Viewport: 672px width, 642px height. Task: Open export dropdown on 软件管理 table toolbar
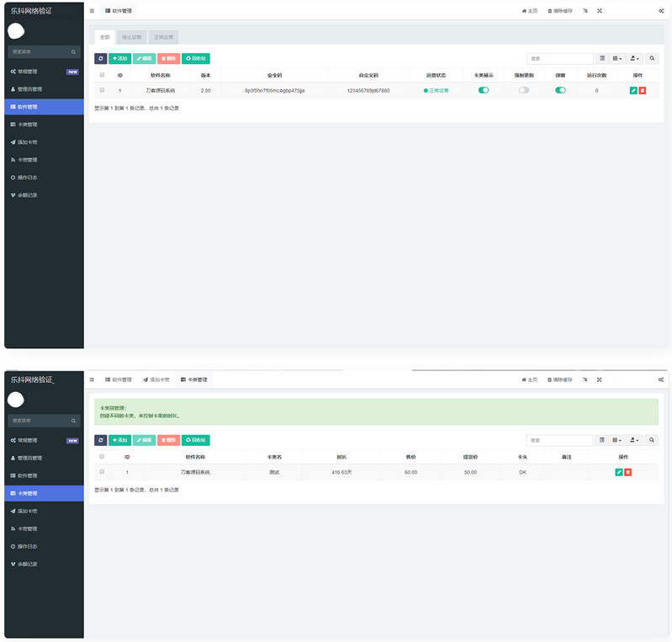(x=634, y=58)
